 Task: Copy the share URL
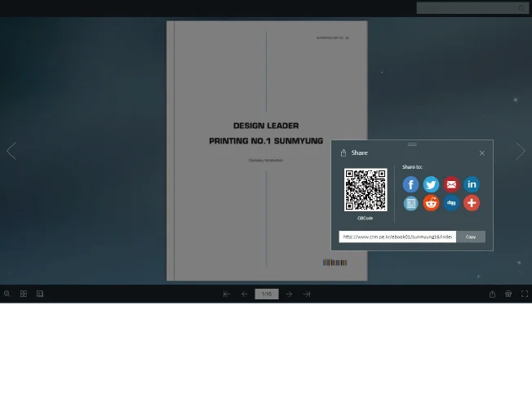tap(471, 237)
